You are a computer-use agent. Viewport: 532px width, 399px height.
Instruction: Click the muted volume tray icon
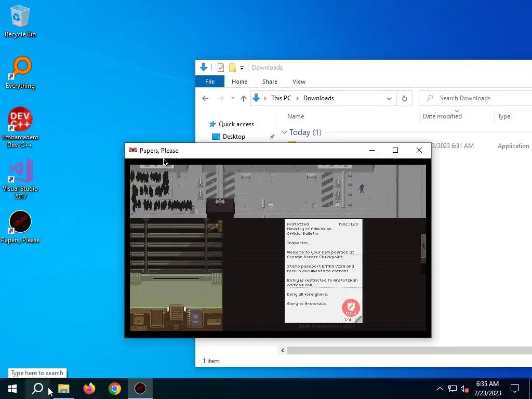point(464,389)
